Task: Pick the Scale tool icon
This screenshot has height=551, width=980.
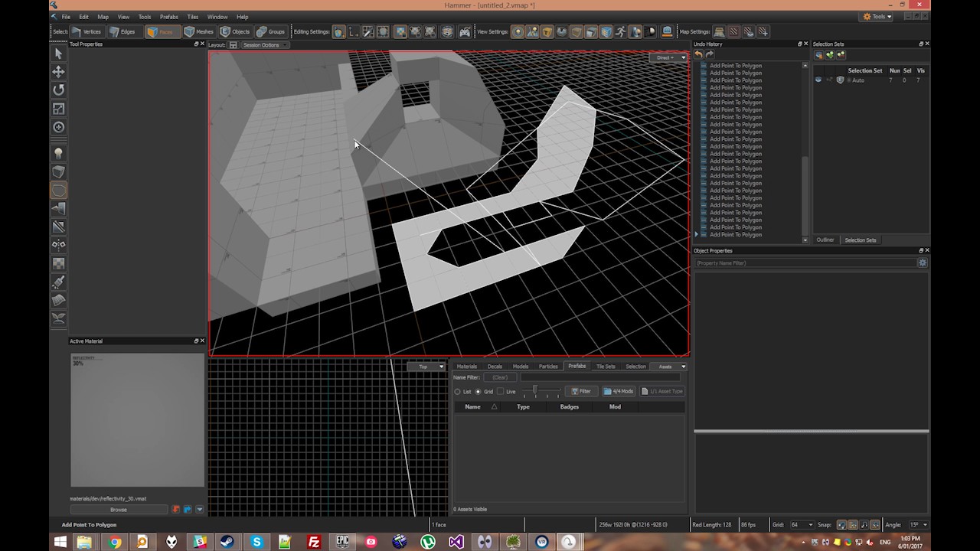Action: click(58, 109)
